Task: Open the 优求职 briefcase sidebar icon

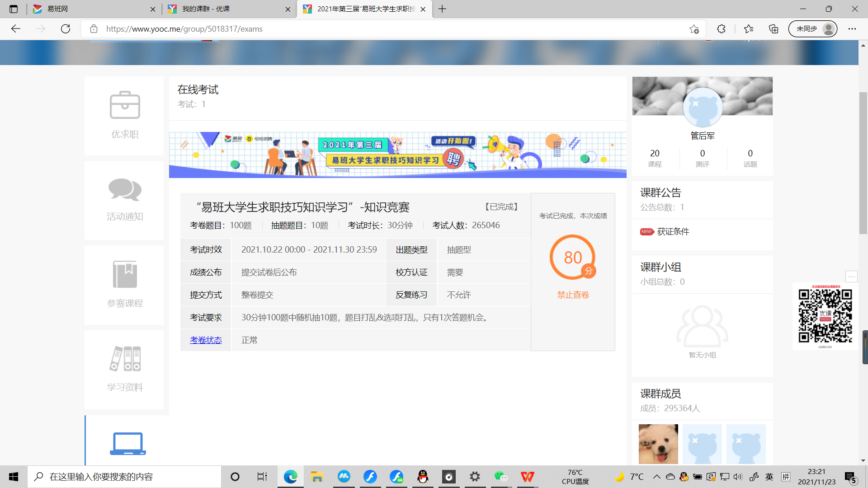Action: coord(125,105)
